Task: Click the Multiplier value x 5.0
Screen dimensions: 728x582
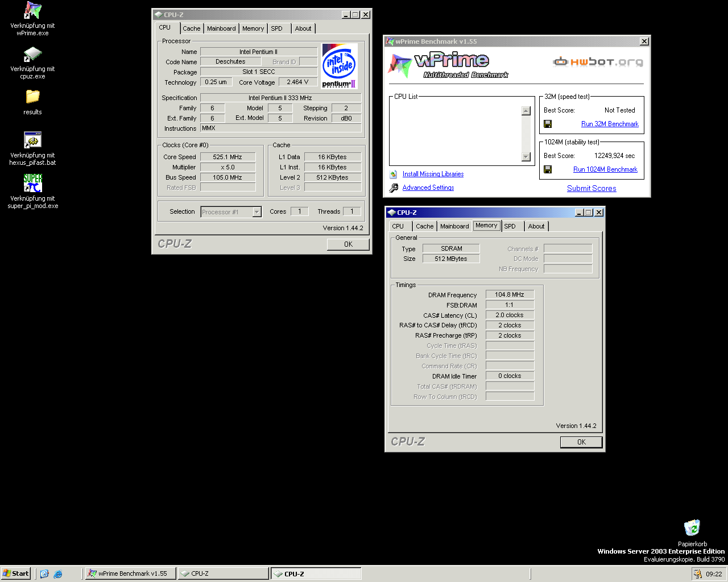Action: [227, 167]
